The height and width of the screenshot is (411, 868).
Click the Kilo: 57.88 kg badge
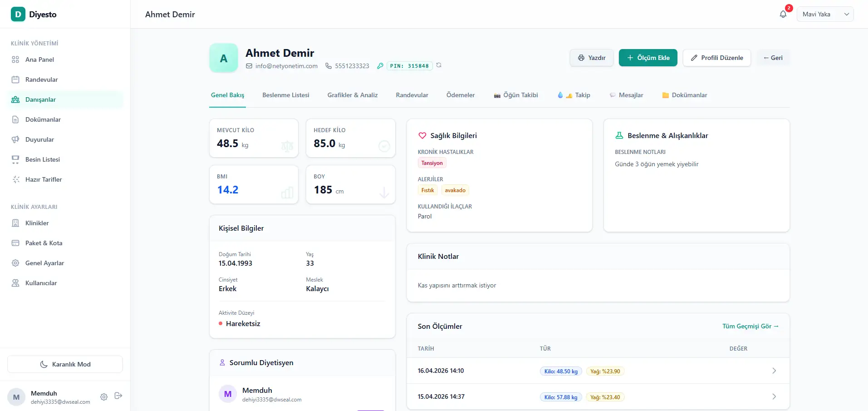[561, 397]
